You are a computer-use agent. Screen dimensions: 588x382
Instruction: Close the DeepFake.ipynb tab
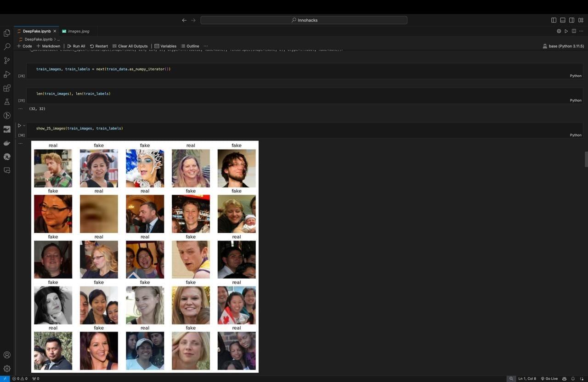[55, 31]
